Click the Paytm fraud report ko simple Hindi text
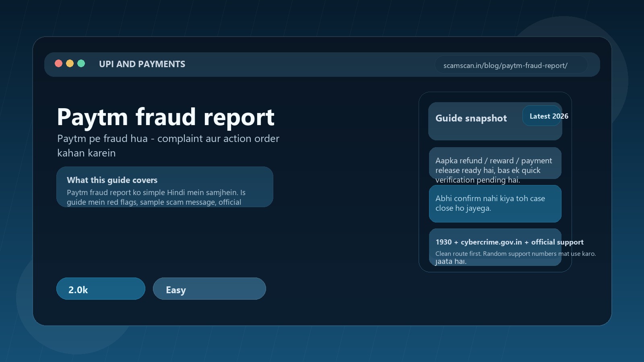644x362 pixels. click(x=156, y=197)
